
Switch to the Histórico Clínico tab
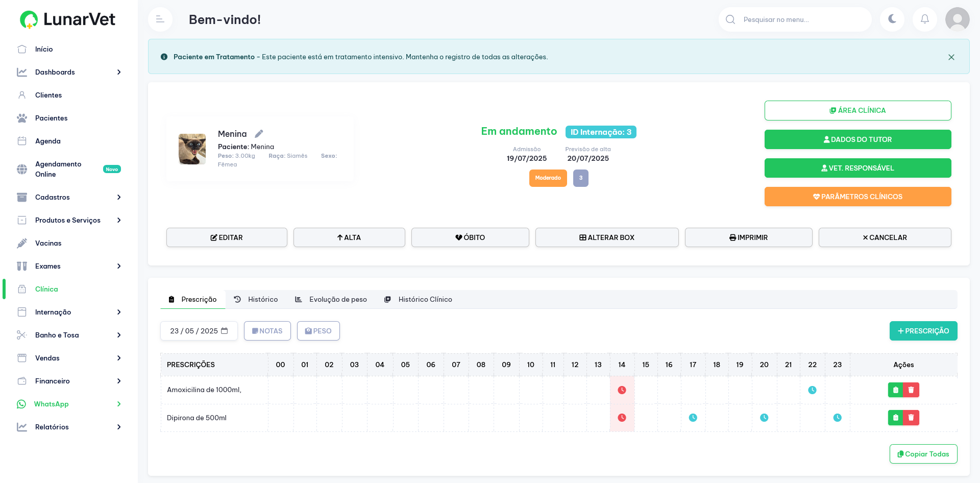[419, 299]
